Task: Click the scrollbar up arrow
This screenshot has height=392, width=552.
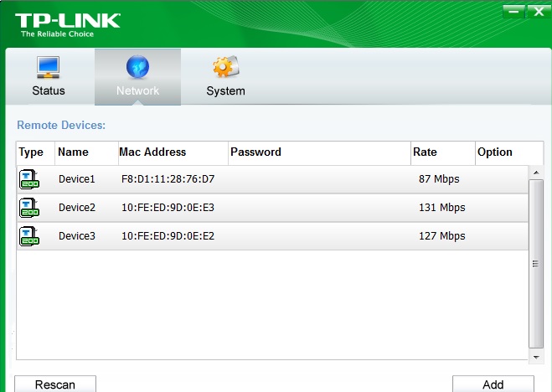Action: (536, 173)
